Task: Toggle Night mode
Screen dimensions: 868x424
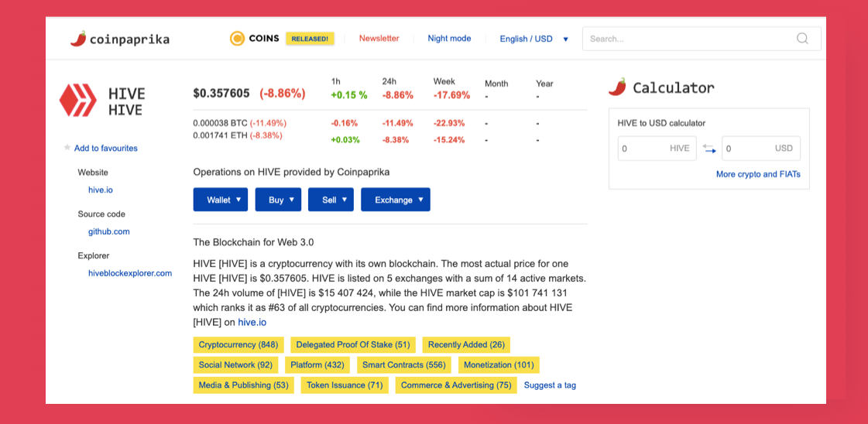Action: coord(449,38)
